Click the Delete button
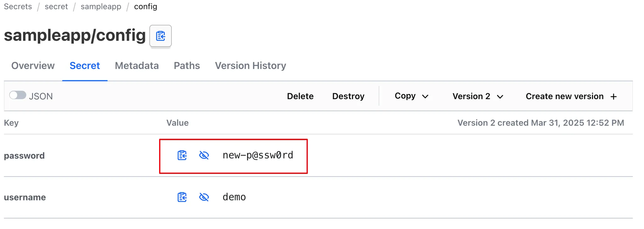The image size is (644, 229). pyautogui.click(x=300, y=96)
